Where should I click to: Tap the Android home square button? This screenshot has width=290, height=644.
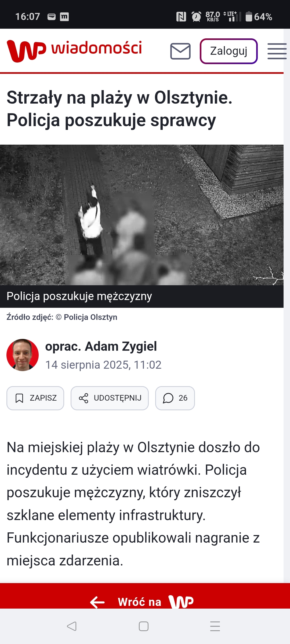tap(144, 626)
